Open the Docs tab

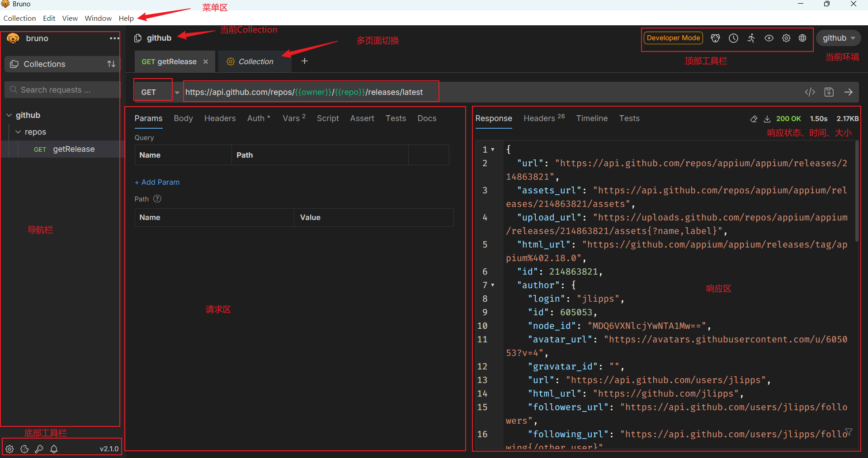click(x=427, y=118)
